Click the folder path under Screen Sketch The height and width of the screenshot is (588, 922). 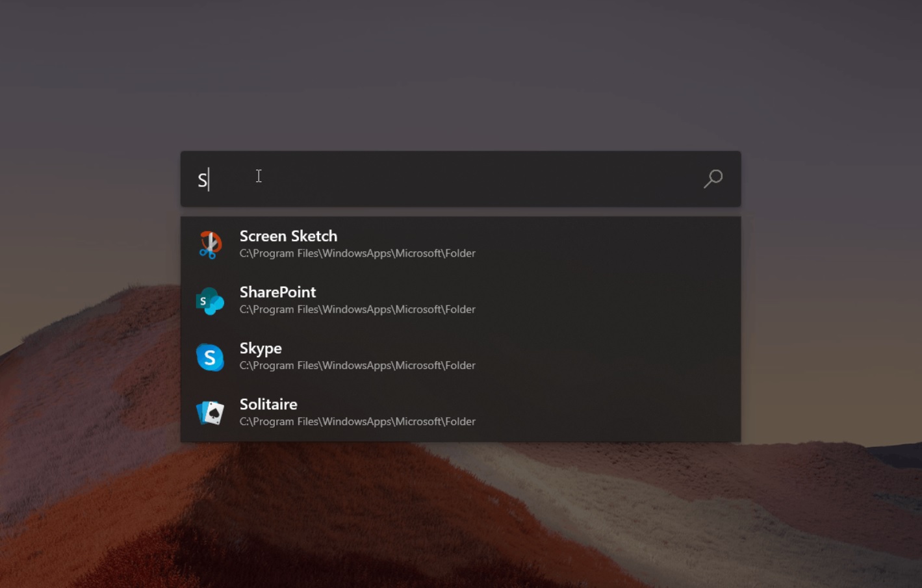click(x=357, y=253)
